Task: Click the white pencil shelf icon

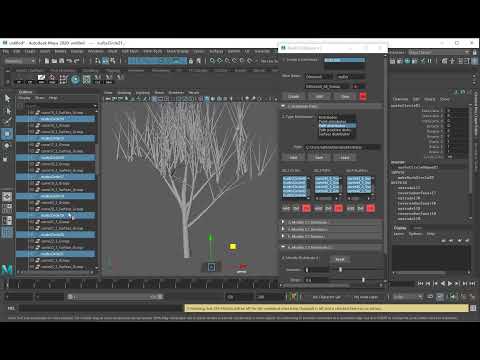Action: 41,79
